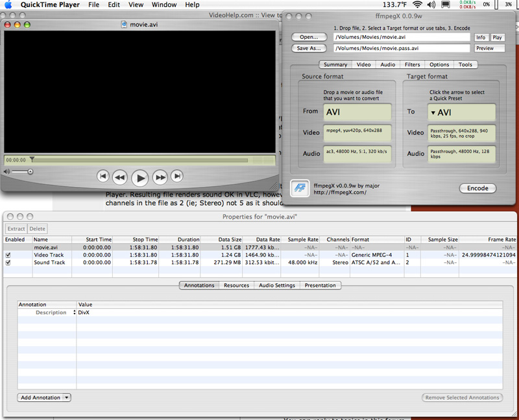Click the Save As... button
This screenshot has width=519, height=420.
point(309,48)
